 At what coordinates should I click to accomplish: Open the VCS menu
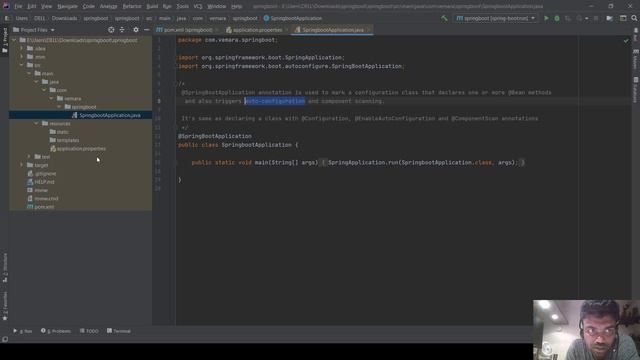point(198,6)
